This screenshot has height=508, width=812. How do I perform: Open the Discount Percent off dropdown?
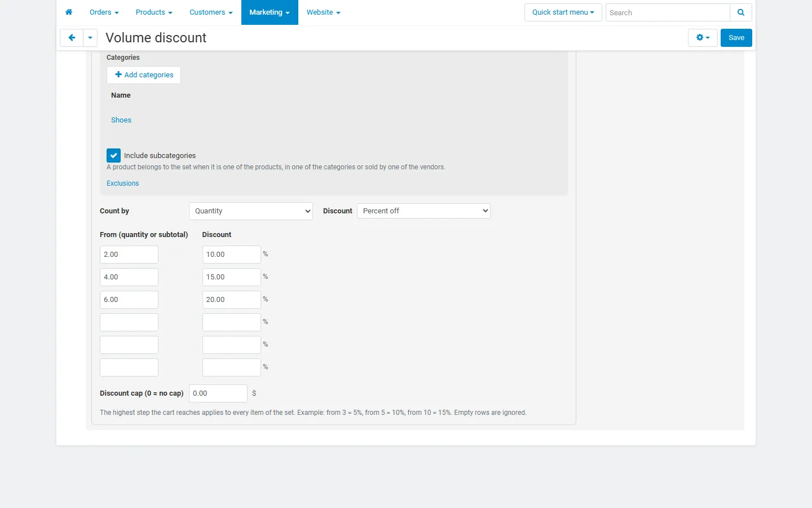tap(423, 211)
